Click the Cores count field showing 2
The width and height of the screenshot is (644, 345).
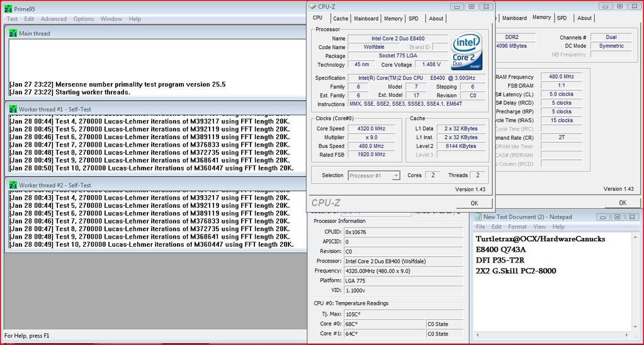[x=432, y=175]
